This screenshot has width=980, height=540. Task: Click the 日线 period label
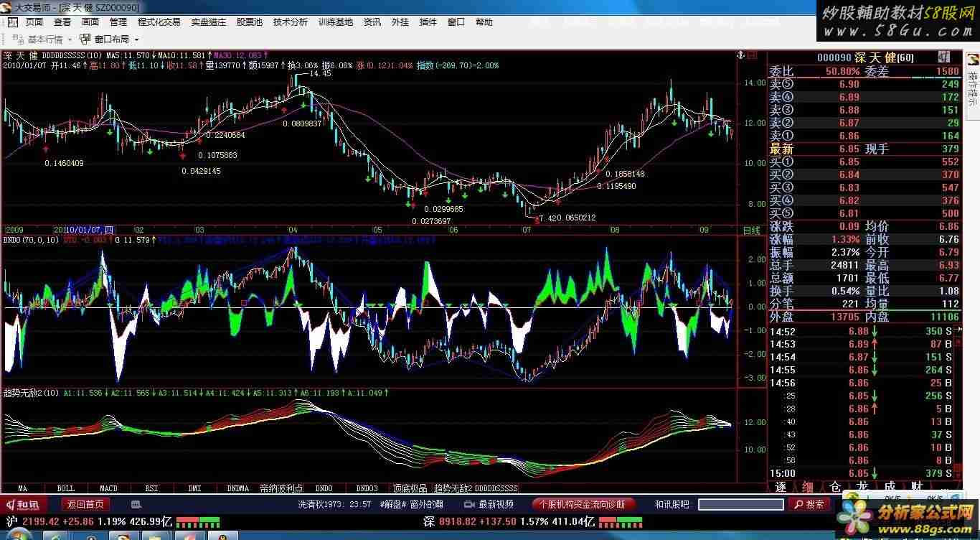751,231
